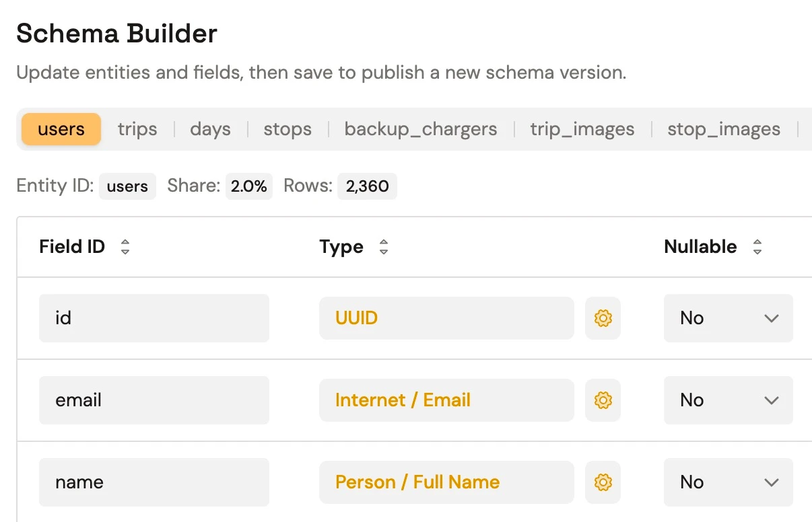
Task: Open the Nullable dropdown for email row
Action: pyautogui.click(x=728, y=400)
